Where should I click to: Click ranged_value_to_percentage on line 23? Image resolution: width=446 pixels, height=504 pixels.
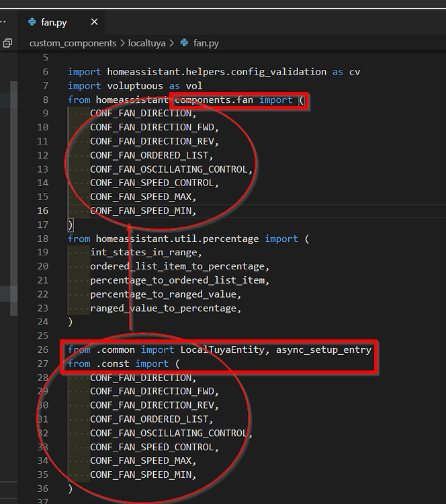click(164, 308)
